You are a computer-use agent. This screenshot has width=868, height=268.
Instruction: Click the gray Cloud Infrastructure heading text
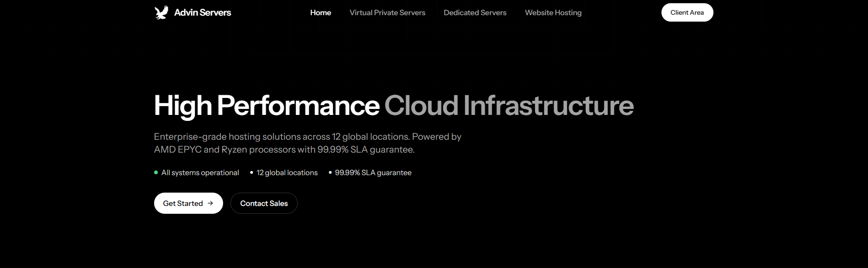click(x=509, y=105)
